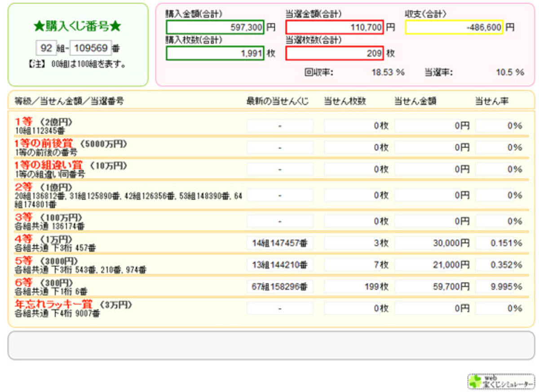The width and height of the screenshot is (539, 392).
Task: Click the 6等 win rate 9.995% field
Action: pyautogui.click(x=499, y=286)
